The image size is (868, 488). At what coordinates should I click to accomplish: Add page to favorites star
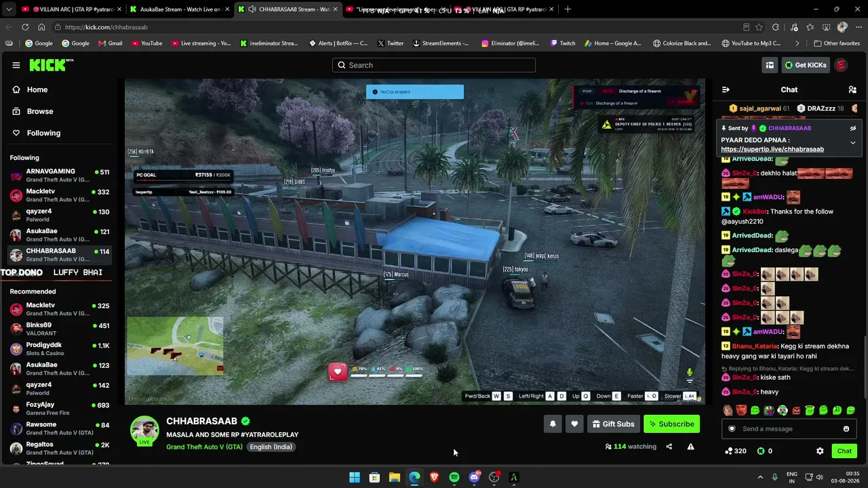[759, 27]
